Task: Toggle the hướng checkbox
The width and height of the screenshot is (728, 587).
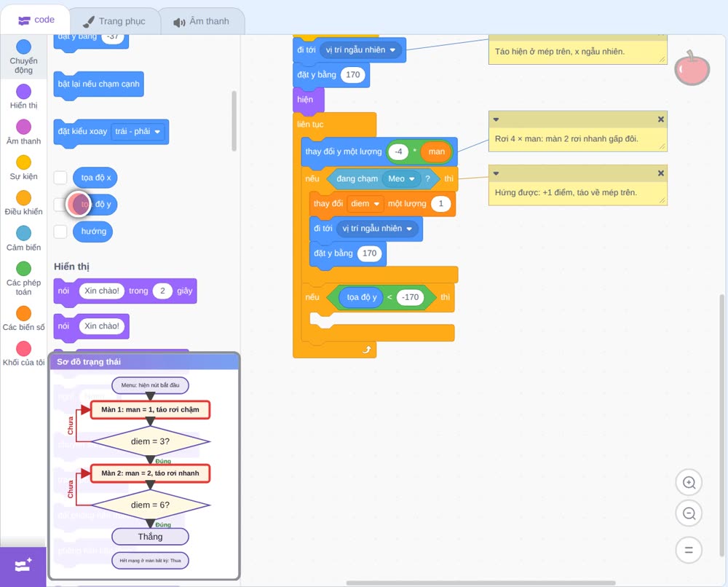Action: [x=60, y=232]
